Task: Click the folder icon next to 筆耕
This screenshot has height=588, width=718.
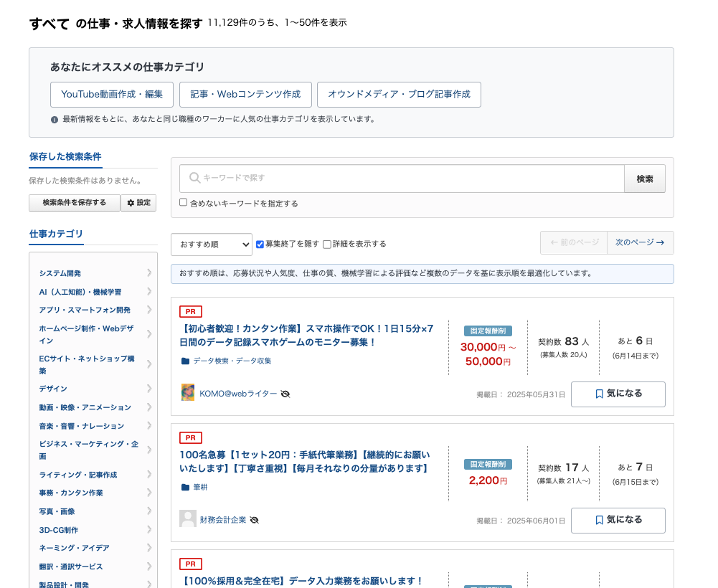Action: 186,488
